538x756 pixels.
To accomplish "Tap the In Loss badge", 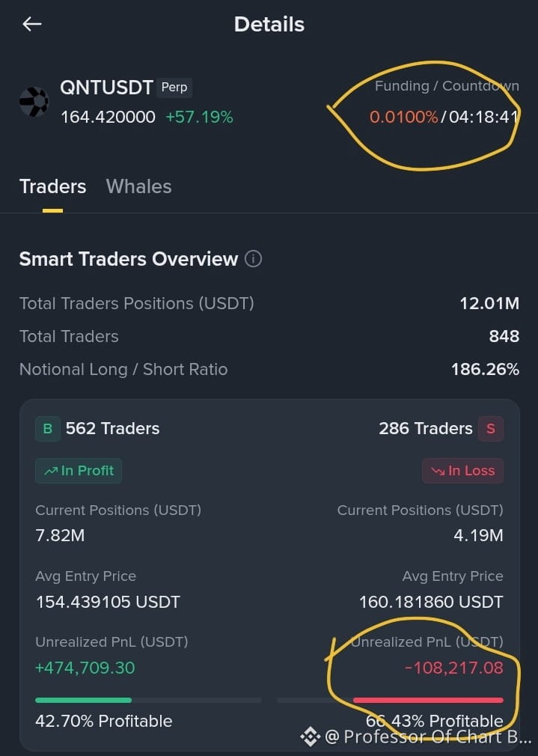I will point(462,471).
